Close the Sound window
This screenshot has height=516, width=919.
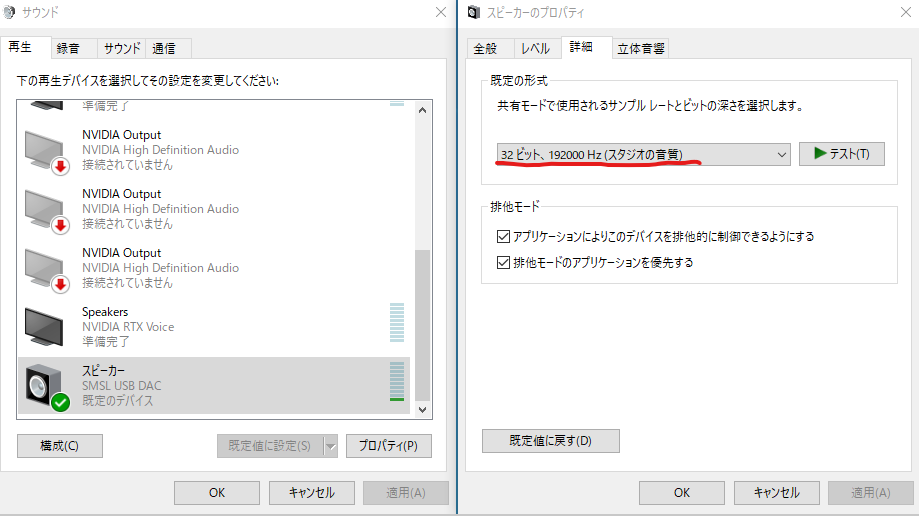click(441, 12)
